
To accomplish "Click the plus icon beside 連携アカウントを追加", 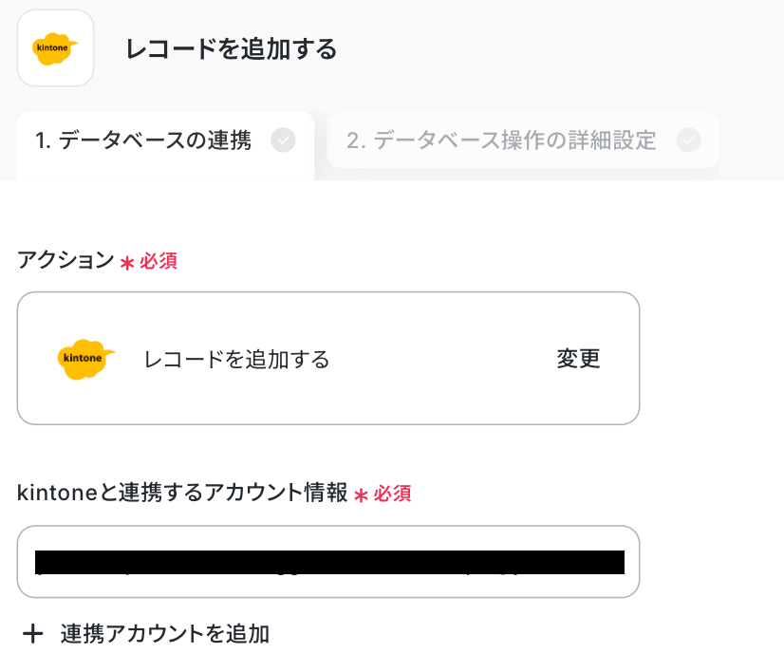I will pos(33,634).
